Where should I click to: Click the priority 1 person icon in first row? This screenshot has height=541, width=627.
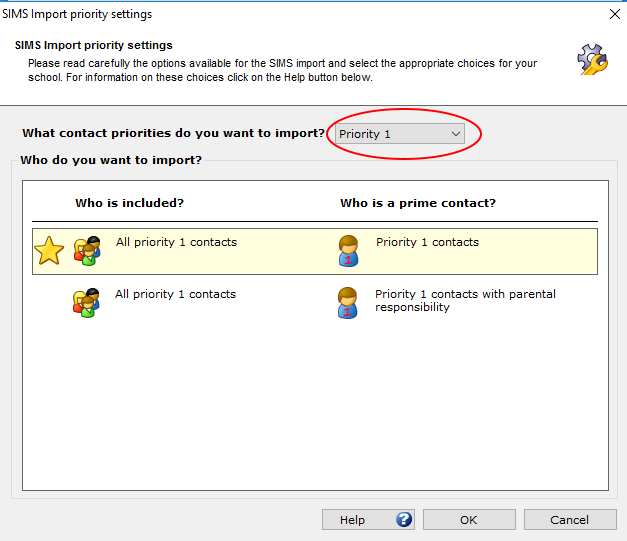[348, 251]
